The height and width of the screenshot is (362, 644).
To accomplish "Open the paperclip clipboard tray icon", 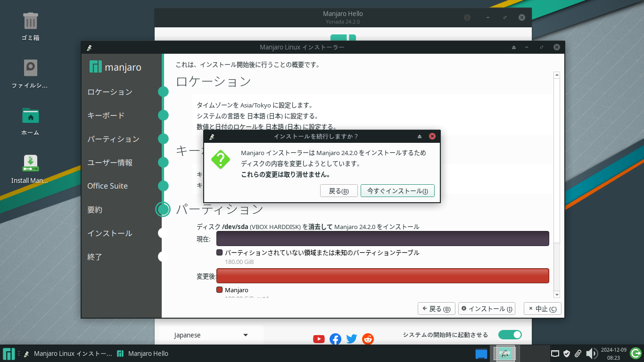I will pos(578,354).
